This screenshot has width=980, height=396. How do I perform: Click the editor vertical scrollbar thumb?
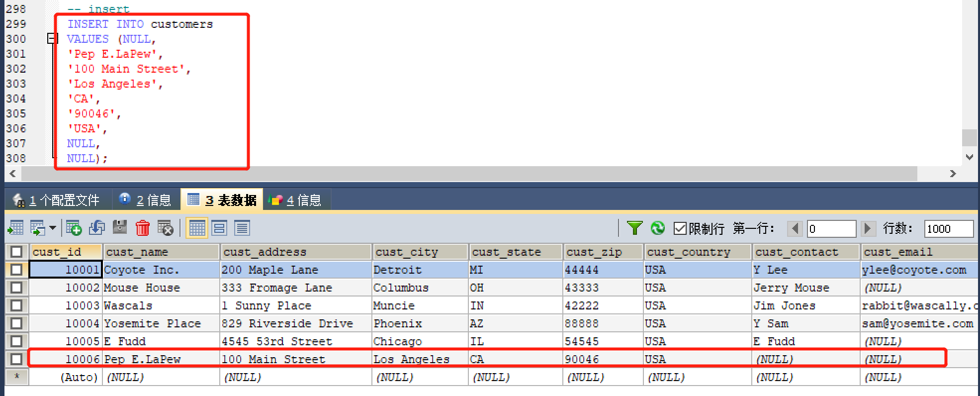tap(970, 137)
